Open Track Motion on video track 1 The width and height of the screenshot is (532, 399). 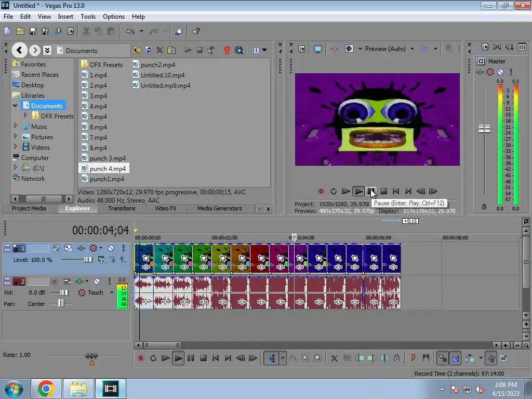68,248
